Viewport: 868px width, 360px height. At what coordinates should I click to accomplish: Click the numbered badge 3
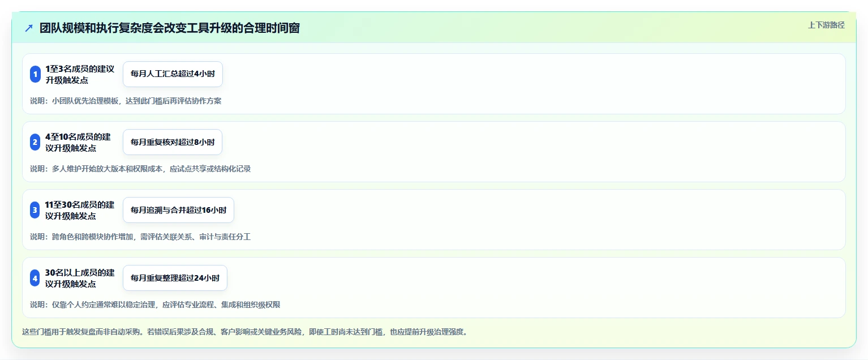click(x=35, y=210)
